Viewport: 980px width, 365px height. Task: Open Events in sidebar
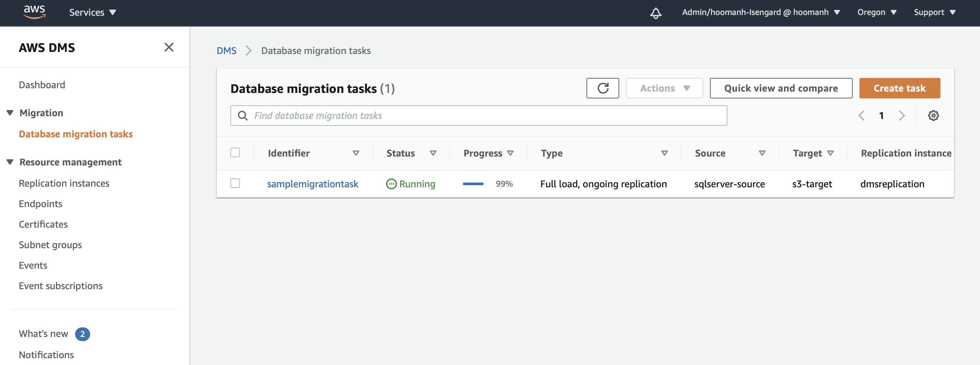[x=33, y=266]
